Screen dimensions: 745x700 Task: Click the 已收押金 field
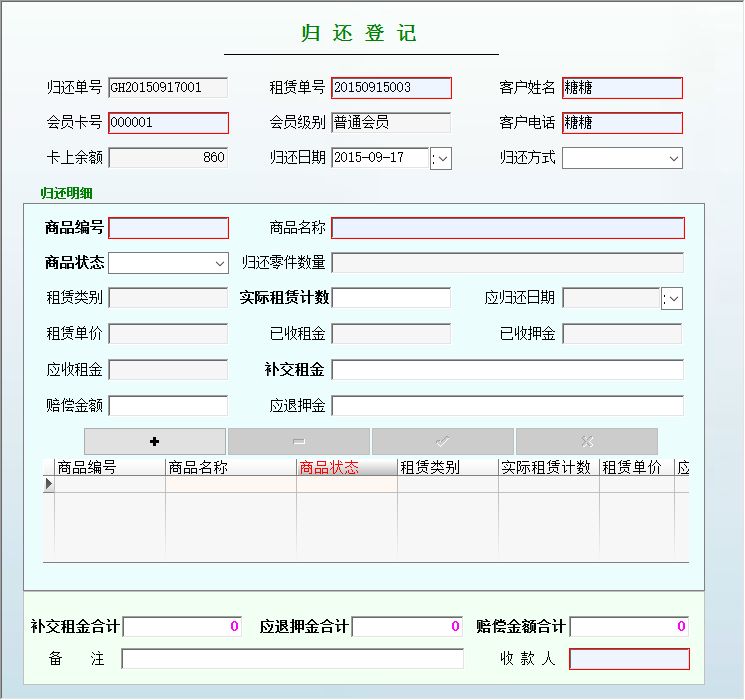pyautogui.click(x=622, y=334)
